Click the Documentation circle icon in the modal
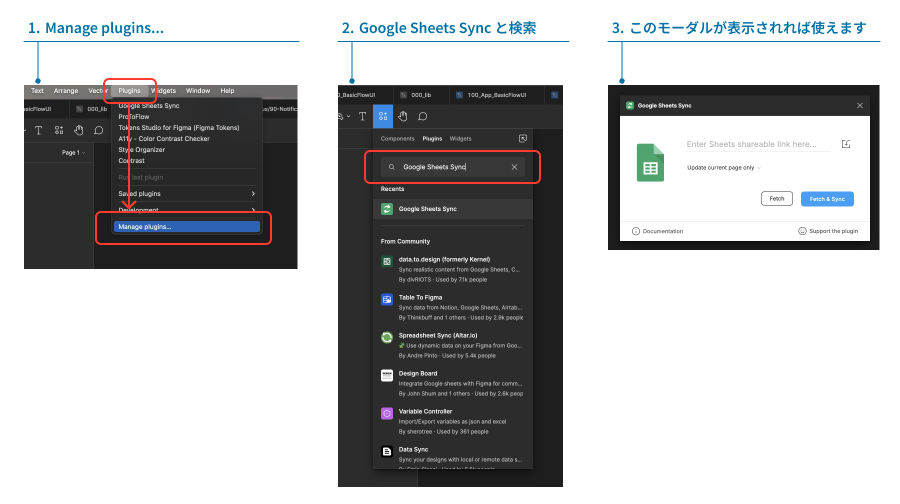Image resolution: width=900 pixels, height=504 pixels. (635, 231)
